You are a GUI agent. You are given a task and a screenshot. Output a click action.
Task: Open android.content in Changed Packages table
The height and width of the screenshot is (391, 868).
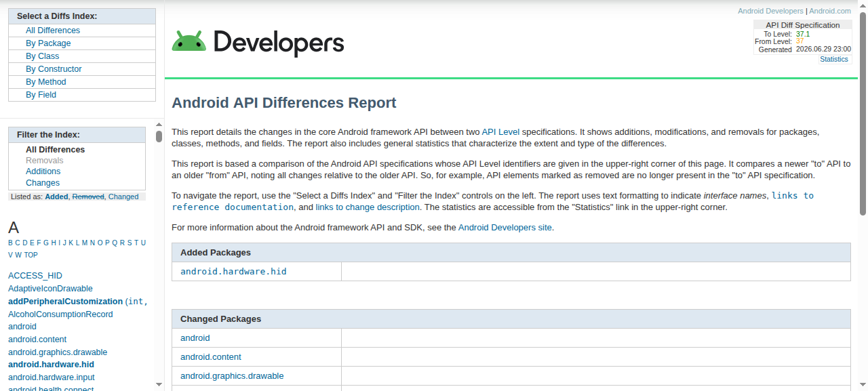pos(211,357)
